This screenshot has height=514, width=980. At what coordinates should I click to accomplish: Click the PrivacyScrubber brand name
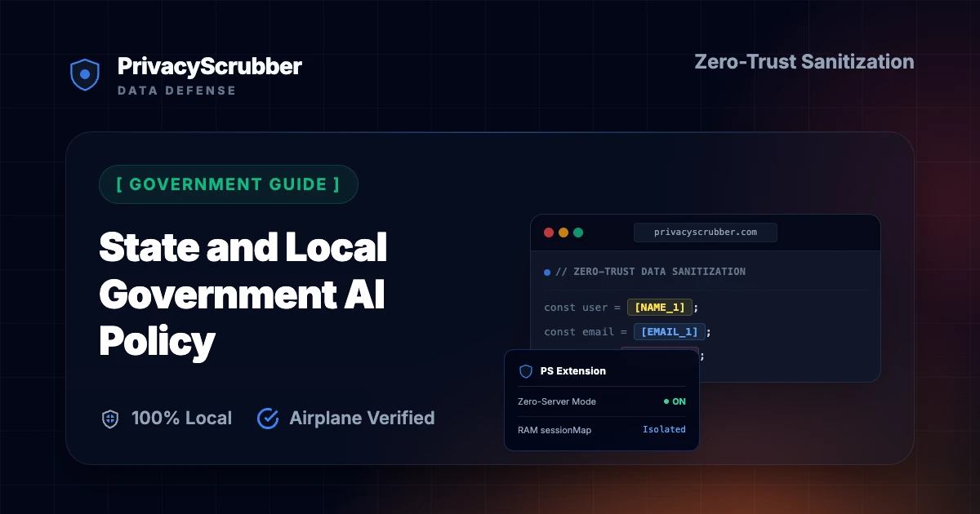coord(210,66)
